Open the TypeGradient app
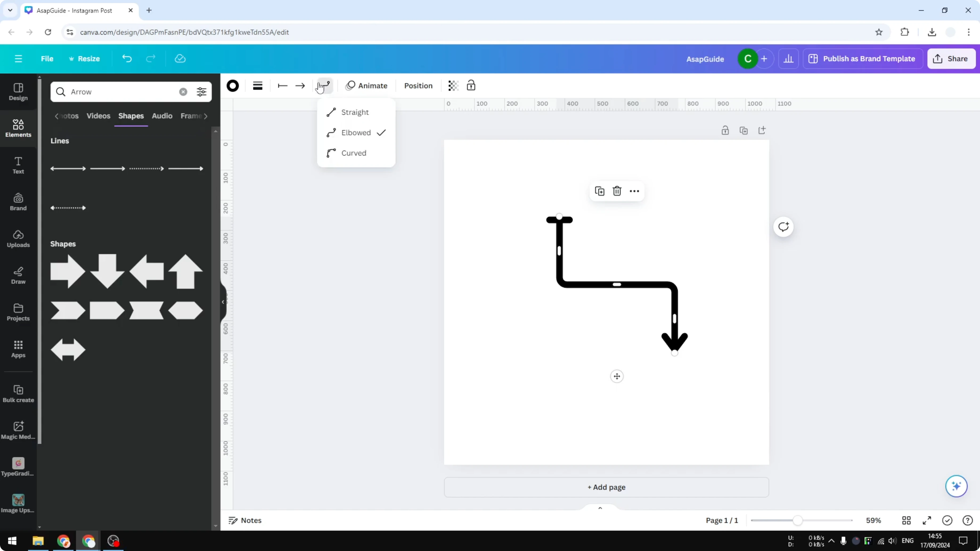Screen dimensions: 980x551 click(x=18, y=467)
